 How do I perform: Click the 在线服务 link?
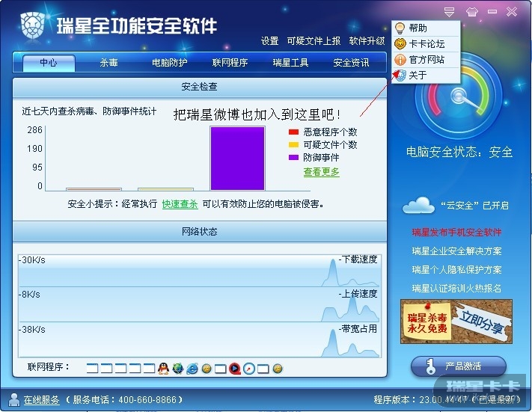pyautogui.click(x=41, y=400)
